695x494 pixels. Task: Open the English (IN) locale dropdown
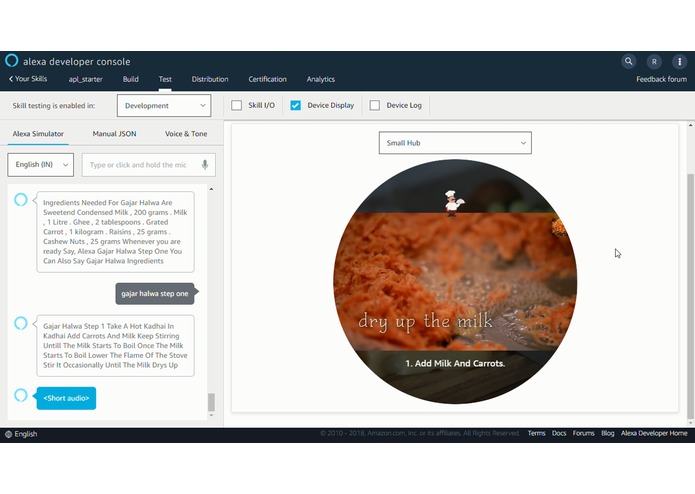pos(40,165)
